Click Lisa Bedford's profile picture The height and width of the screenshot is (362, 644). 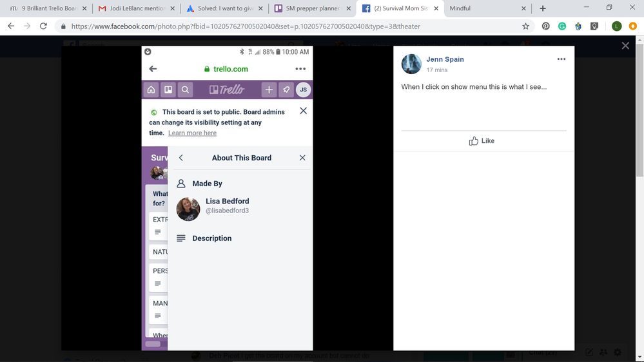pos(188,209)
